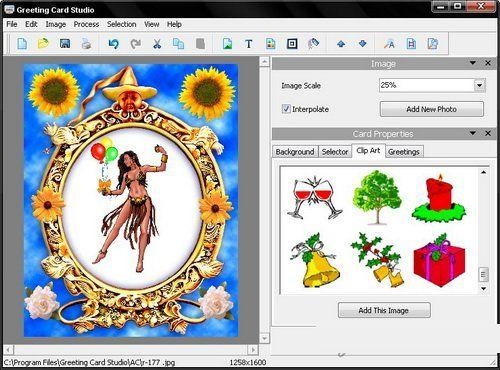Click the frame square toolbar icon
The height and width of the screenshot is (370, 500).
292,44
